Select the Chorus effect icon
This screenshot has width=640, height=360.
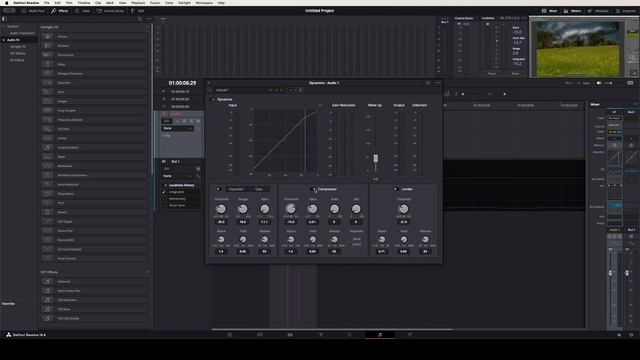(x=47, y=36)
